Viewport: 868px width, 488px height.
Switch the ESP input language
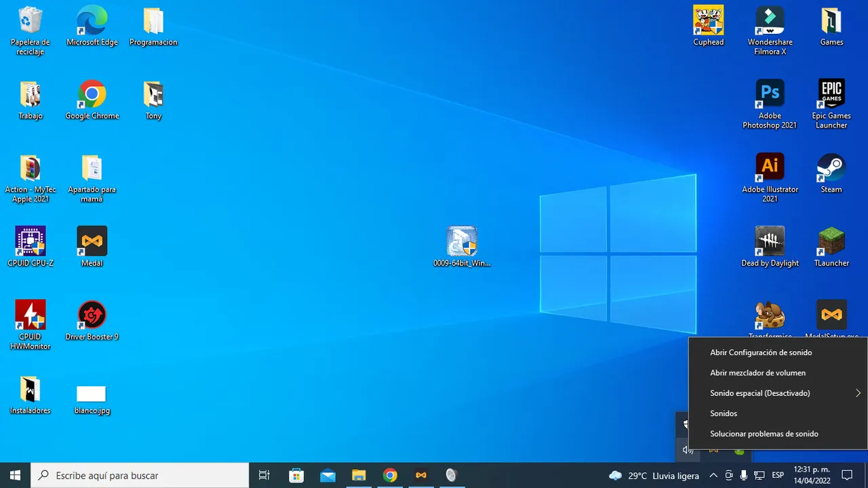[778, 475]
